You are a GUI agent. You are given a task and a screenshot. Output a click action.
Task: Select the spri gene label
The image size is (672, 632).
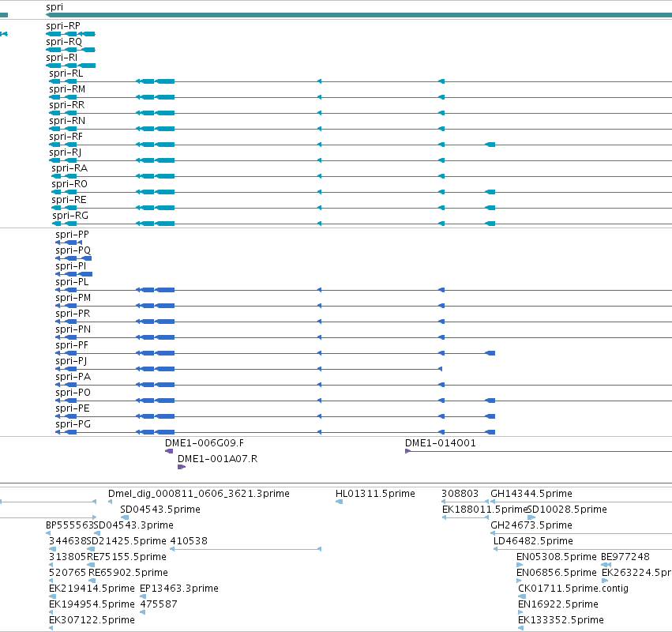(x=54, y=7)
